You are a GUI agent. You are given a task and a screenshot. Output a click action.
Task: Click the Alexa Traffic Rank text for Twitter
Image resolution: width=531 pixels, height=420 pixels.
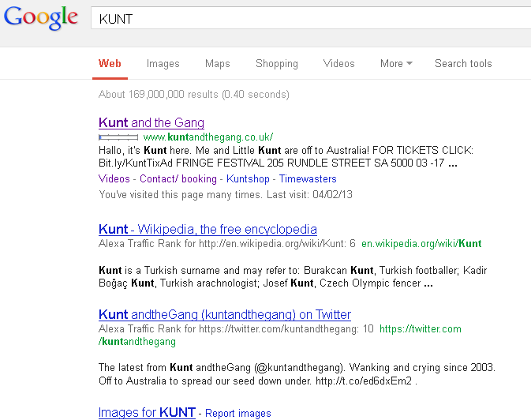click(x=236, y=328)
